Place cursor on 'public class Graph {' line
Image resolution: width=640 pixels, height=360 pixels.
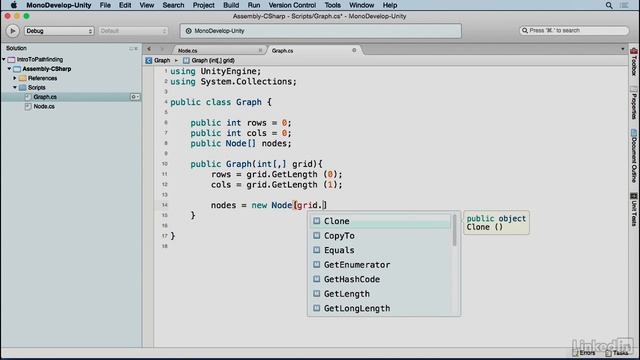tap(221, 102)
